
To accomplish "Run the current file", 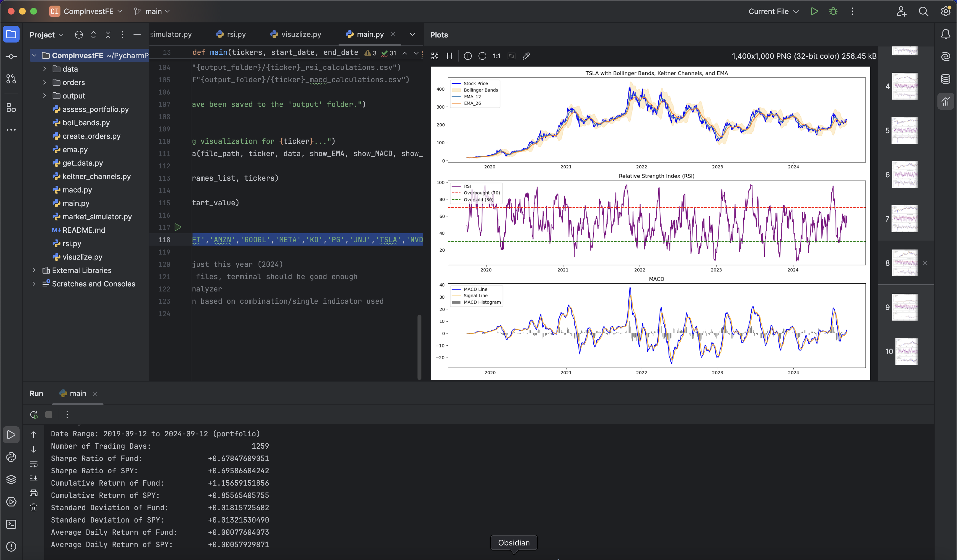I will click(814, 11).
